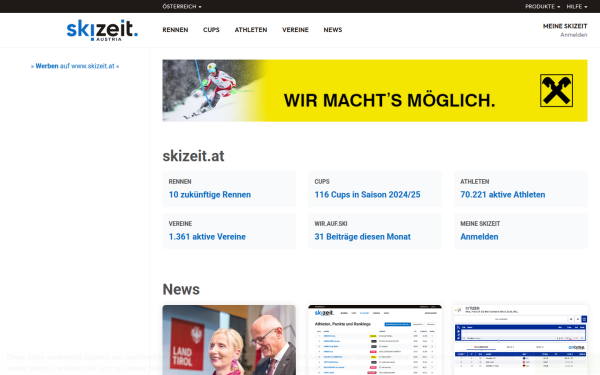Open the Citizen results news thumbnail
The height and width of the screenshot is (375, 600).
pos(520,340)
